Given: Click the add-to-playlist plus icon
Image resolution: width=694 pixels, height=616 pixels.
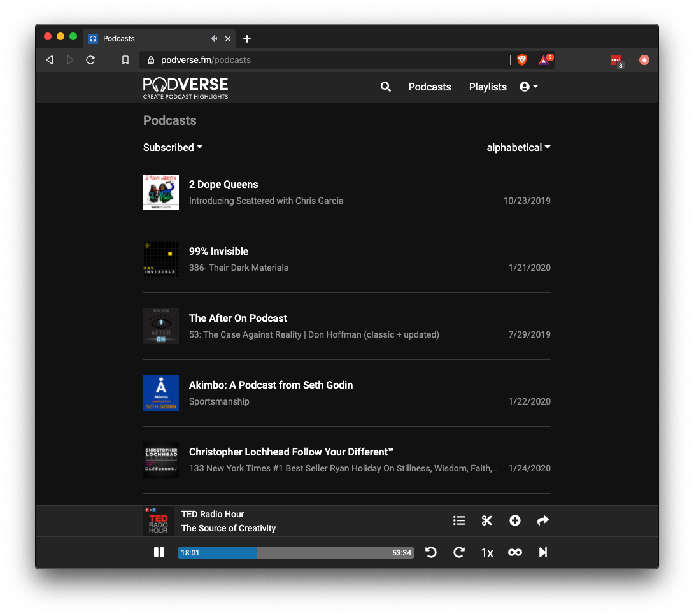Looking at the screenshot, I should click(x=515, y=520).
